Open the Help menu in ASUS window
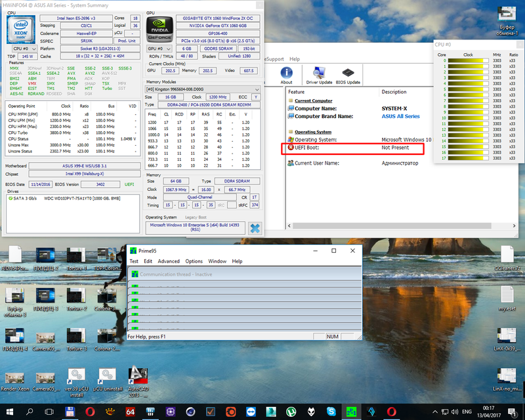Viewport: 525px width, 420px height. (295, 59)
